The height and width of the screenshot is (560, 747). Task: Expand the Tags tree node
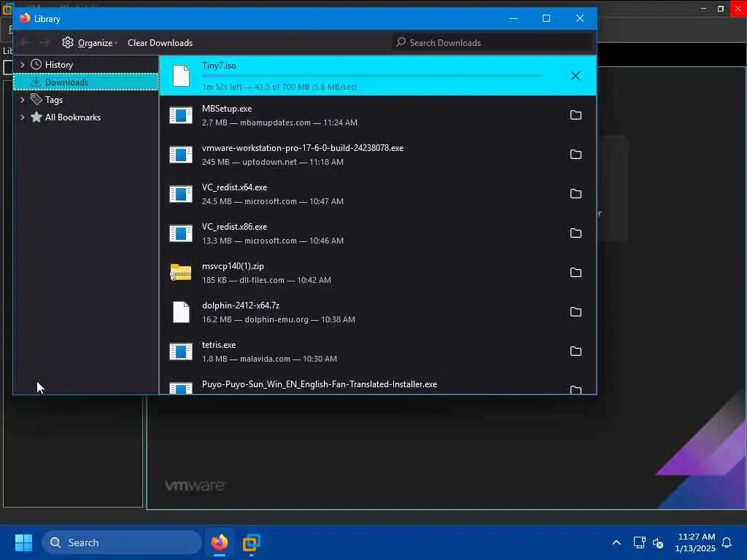point(23,99)
